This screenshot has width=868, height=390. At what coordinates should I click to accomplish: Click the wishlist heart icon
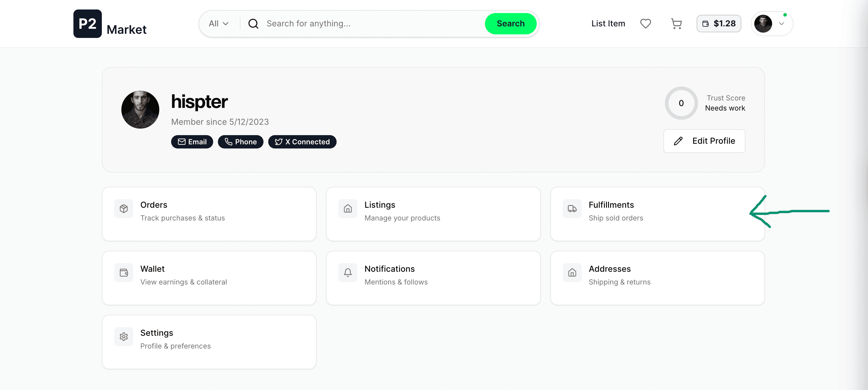[x=645, y=24]
